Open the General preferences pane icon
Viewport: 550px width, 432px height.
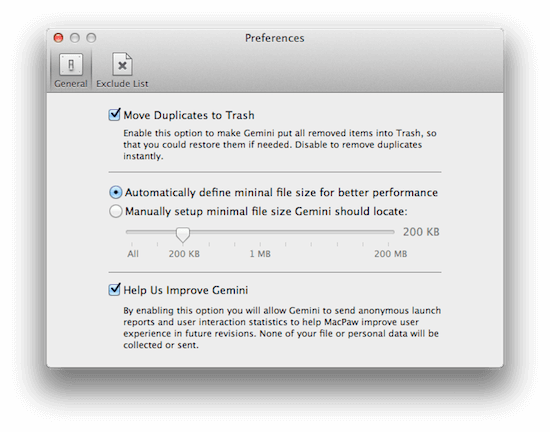[71, 65]
